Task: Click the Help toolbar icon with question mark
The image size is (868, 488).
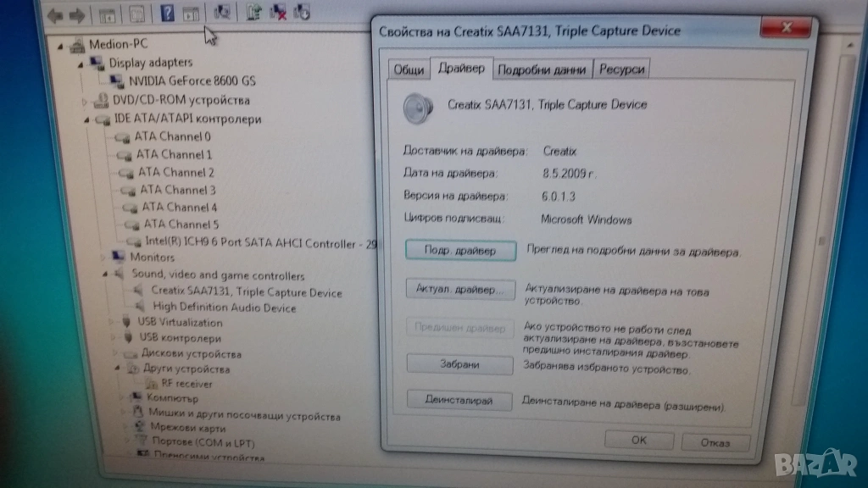Action: [167, 12]
